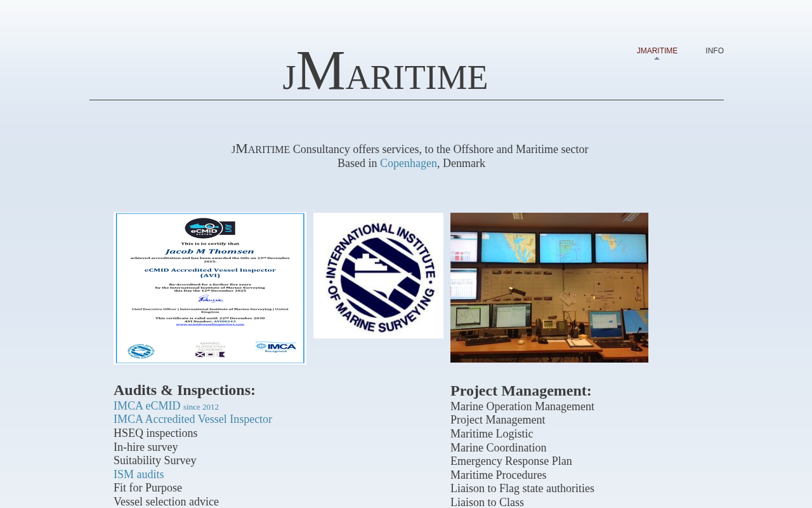The image size is (812, 508).
Task: Select the Project Management heading
Action: pyautogui.click(x=521, y=391)
